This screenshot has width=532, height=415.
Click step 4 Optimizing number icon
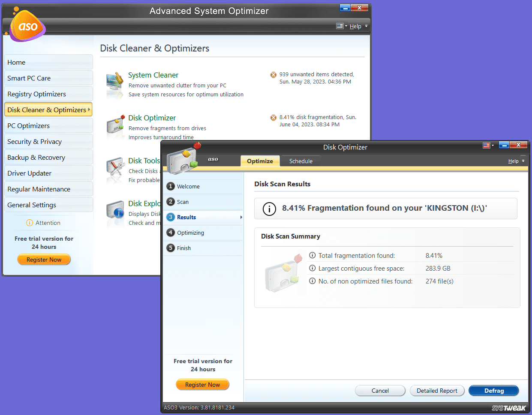point(171,233)
